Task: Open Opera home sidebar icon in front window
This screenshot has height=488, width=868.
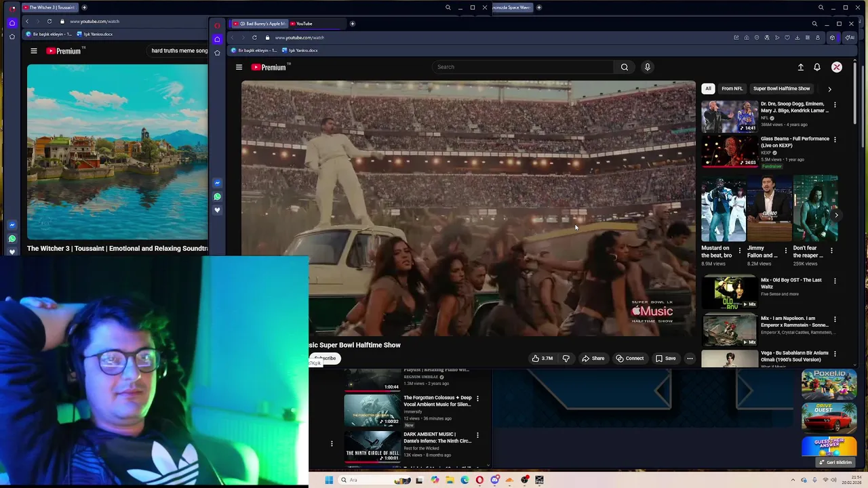Action: (217, 39)
